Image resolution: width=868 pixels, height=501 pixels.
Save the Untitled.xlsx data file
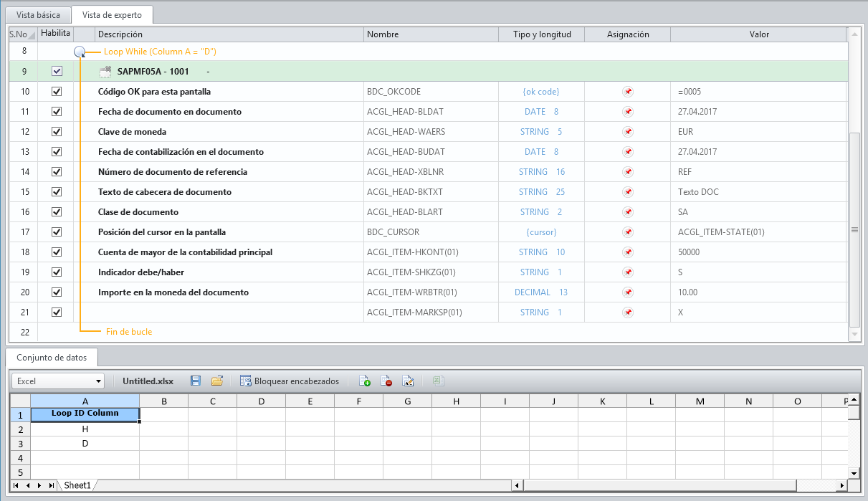tap(196, 381)
